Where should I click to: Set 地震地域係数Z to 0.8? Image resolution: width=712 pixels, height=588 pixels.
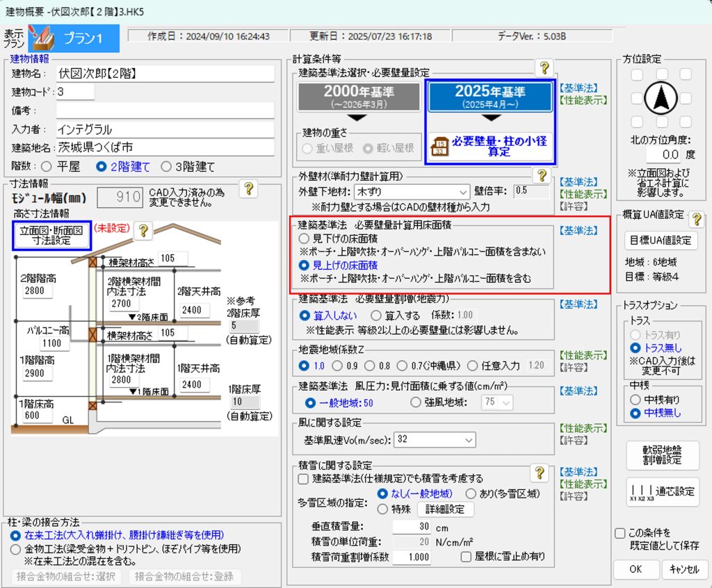[x=370, y=366]
